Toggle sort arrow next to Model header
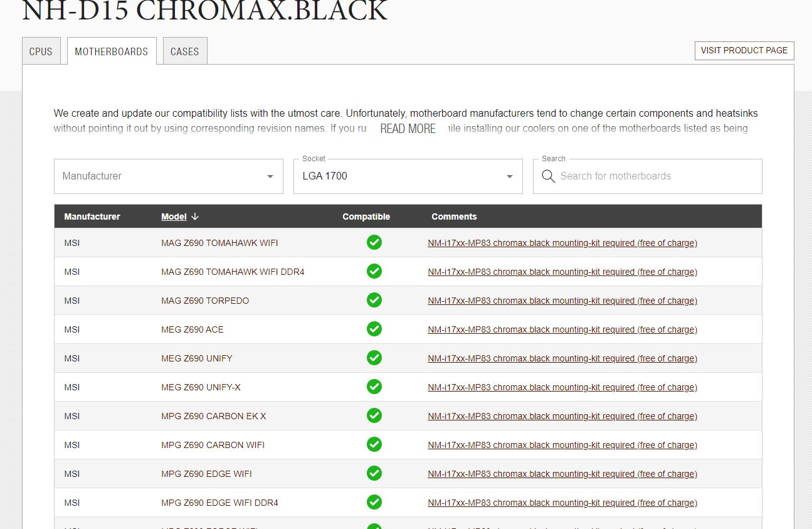The image size is (812, 529). click(195, 216)
